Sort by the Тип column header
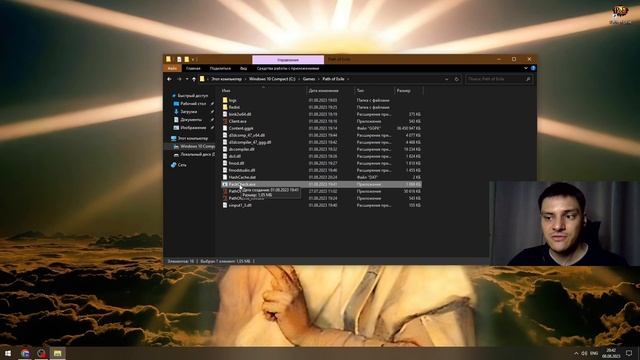640x360 pixels. pos(360,91)
